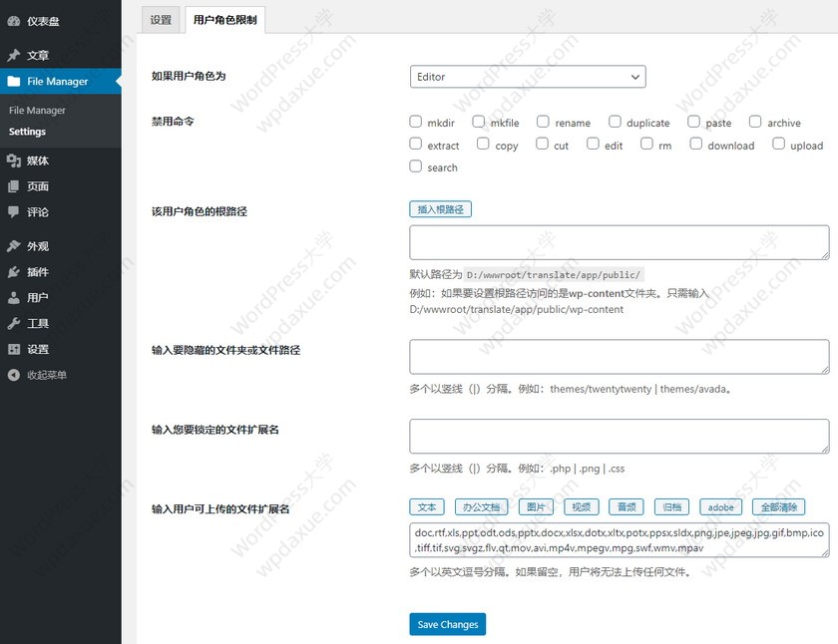Click the 文本 extension preset button

pos(427,506)
